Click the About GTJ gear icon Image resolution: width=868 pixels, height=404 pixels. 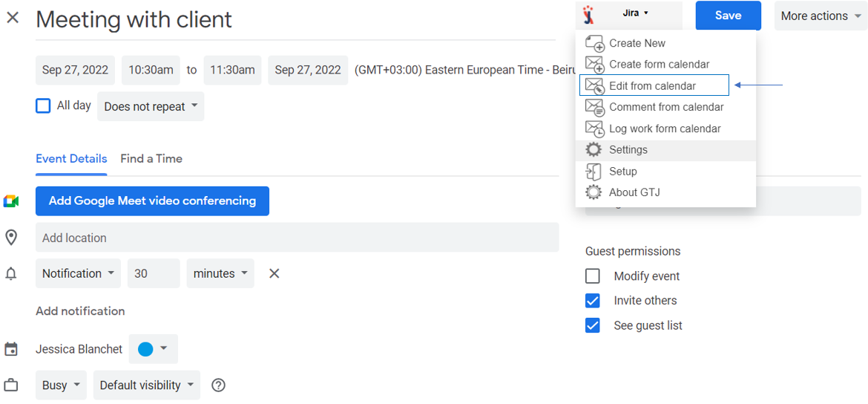pos(594,192)
